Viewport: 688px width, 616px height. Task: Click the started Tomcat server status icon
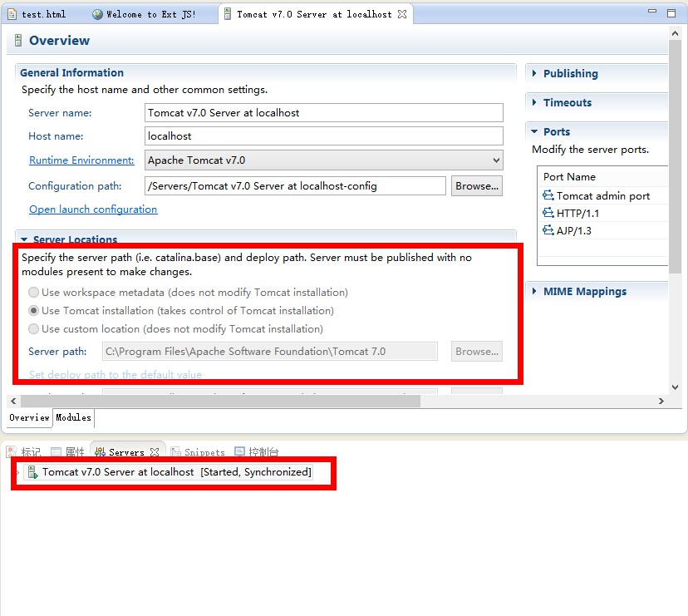tap(33, 472)
